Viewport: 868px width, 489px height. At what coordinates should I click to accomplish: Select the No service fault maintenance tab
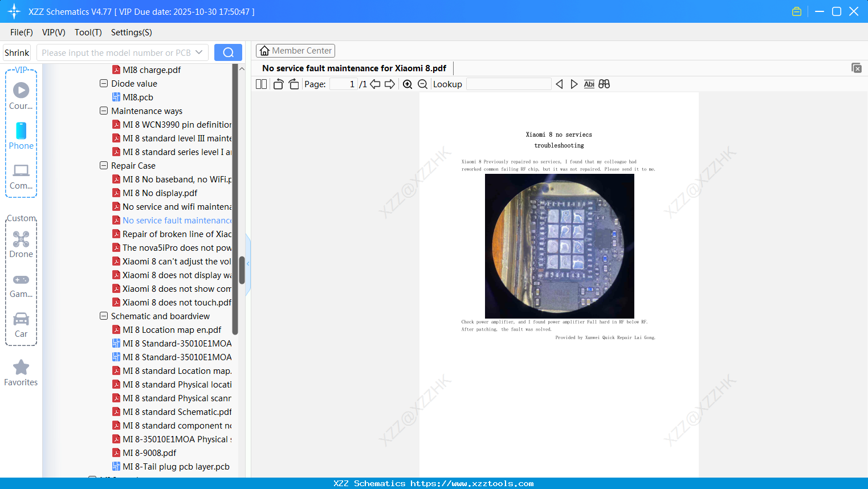[x=354, y=68]
